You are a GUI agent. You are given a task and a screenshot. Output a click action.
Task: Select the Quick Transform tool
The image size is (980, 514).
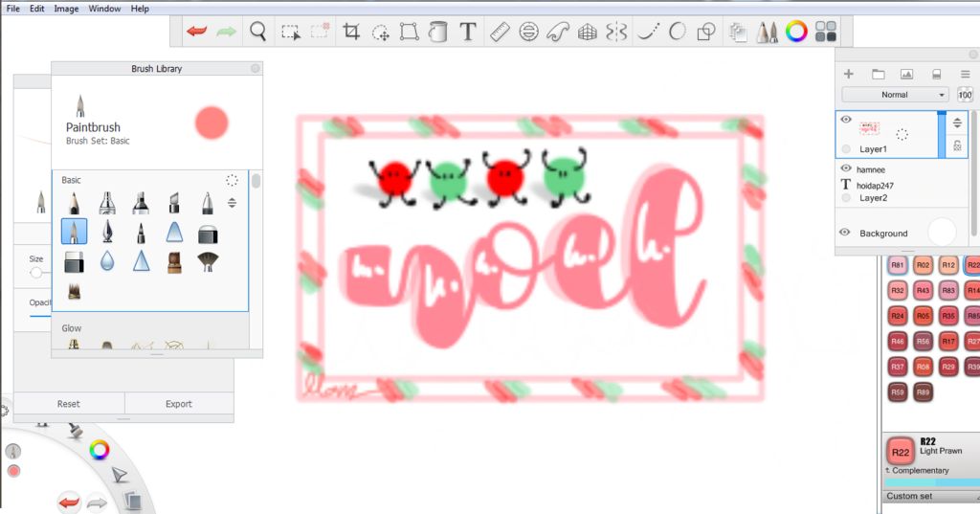(381, 33)
